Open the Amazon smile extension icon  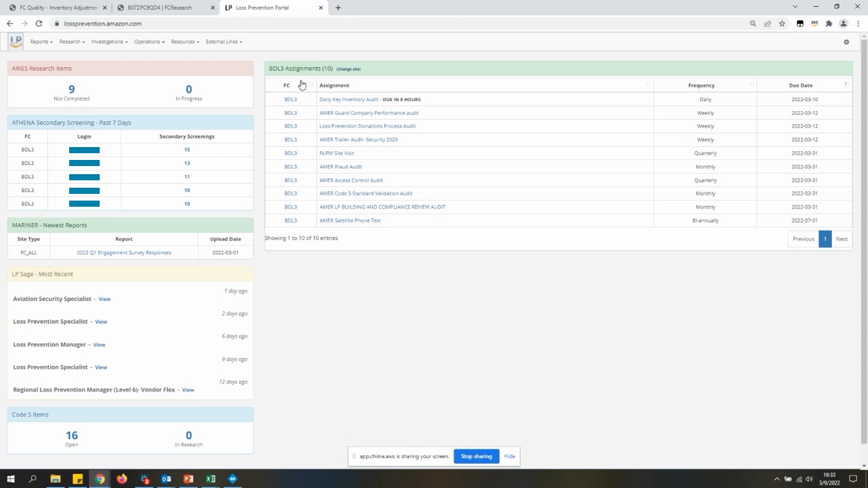coord(814,24)
